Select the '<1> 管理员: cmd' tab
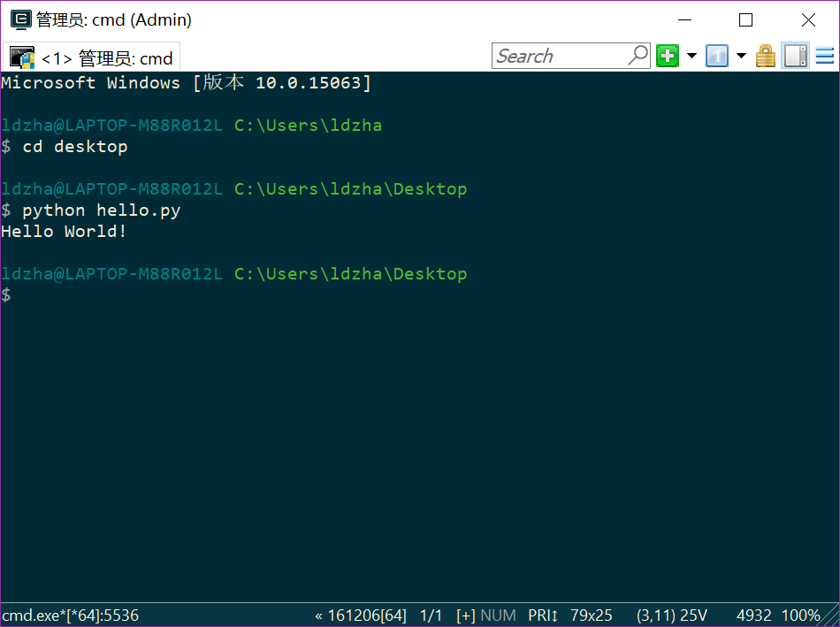Image resolution: width=840 pixels, height=627 pixels. point(106,58)
